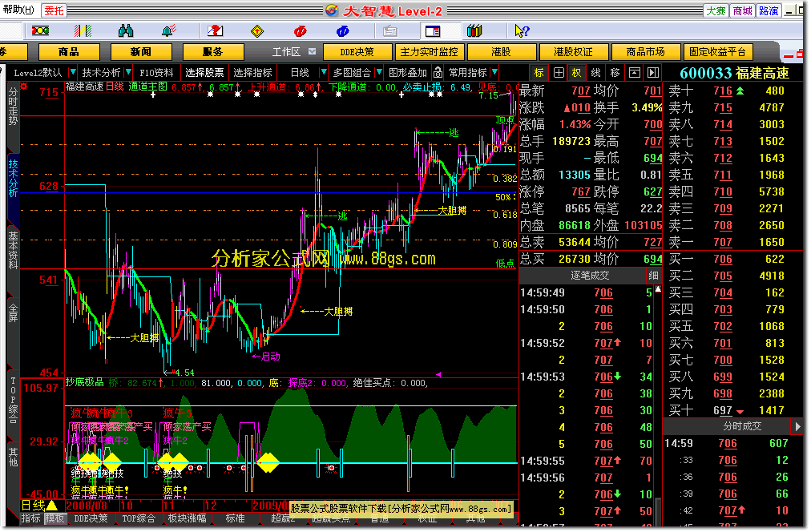
Task: Click the 固定收益平台 button
Action: tap(717, 52)
